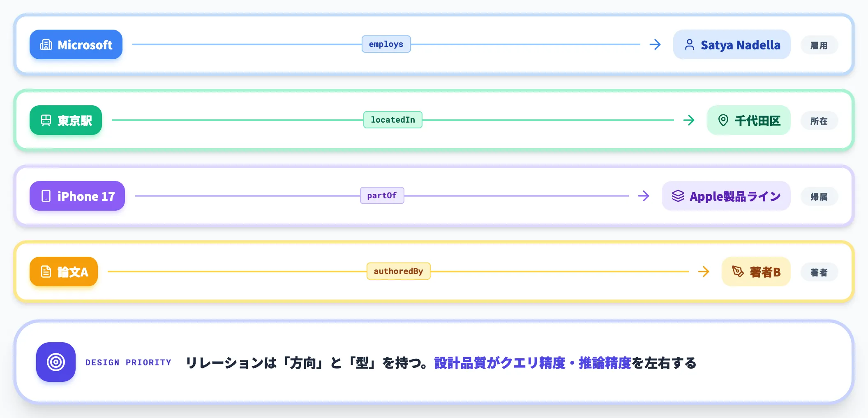
Task: Click the "partOf" relation label
Action: click(382, 195)
